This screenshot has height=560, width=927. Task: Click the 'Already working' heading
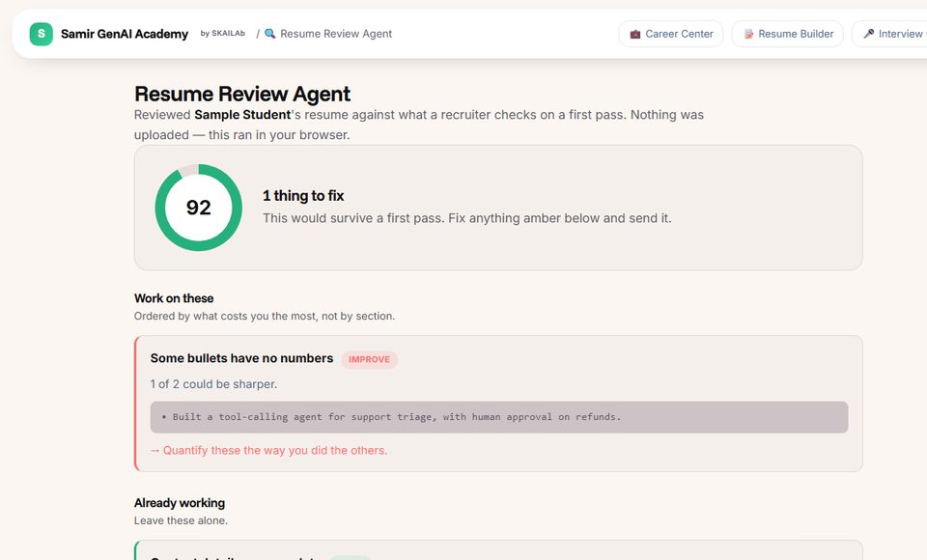[x=180, y=503]
